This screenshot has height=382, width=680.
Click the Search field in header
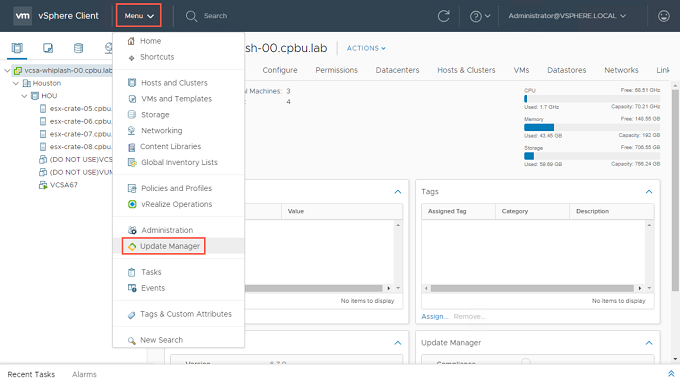215,16
